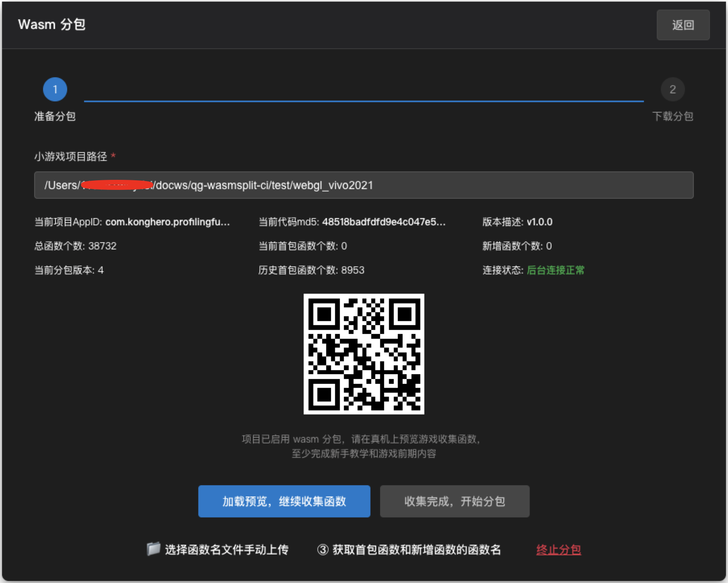Click the truncated 当前项目AppID value
This screenshot has height=583, width=728.
pos(167,222)
